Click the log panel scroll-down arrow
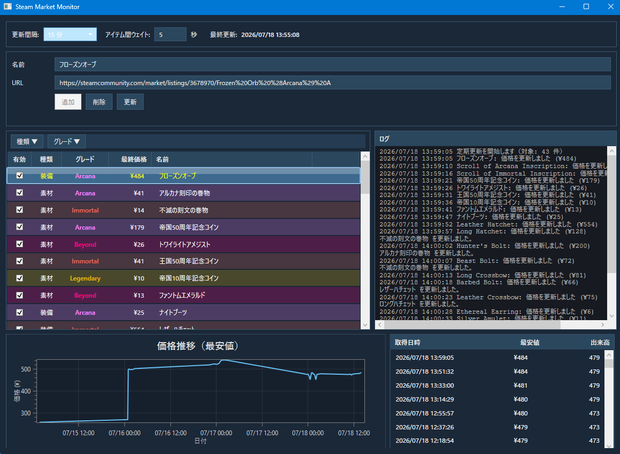This screenshot has width=620, height=454. (612, 316)
